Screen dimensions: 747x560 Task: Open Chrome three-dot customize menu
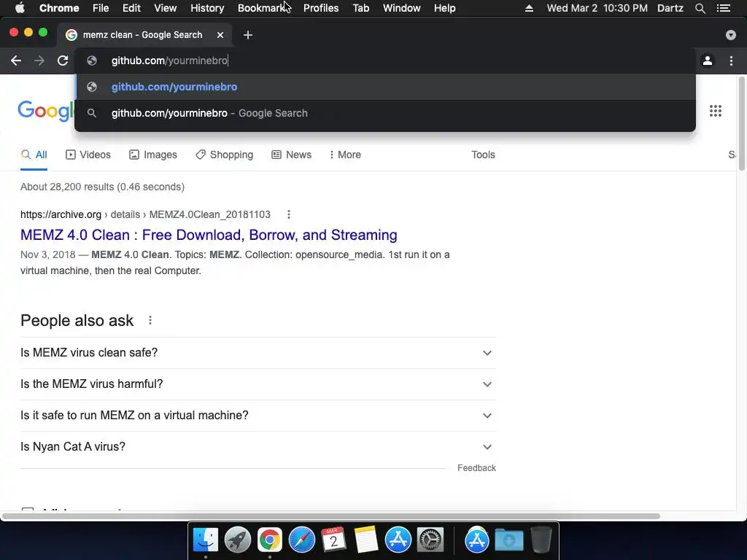731,61
